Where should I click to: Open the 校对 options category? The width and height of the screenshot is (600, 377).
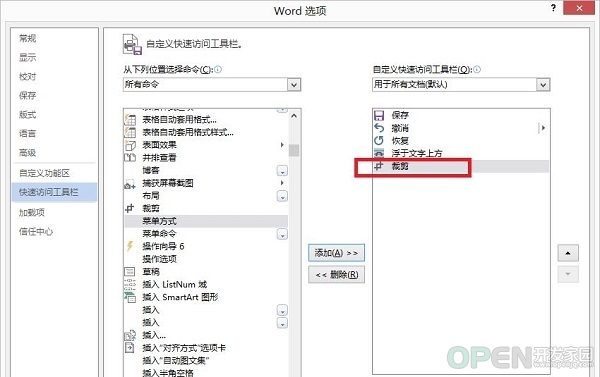[28, 77]
